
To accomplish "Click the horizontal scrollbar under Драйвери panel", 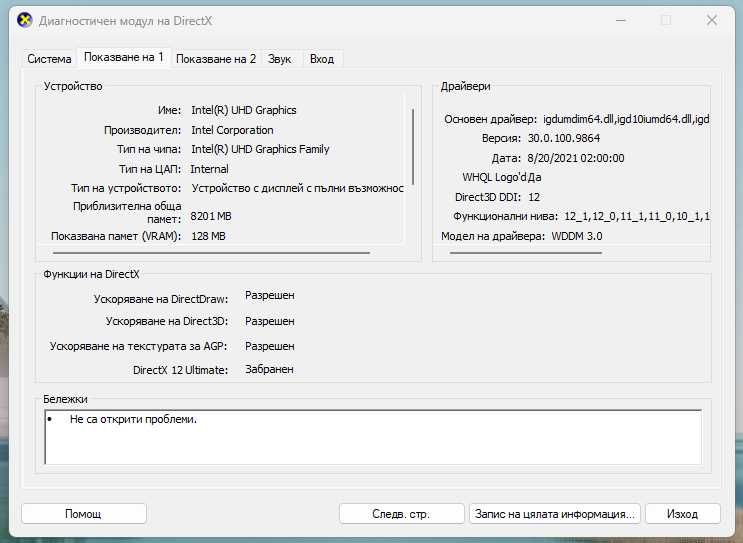I will pos(526,253).
